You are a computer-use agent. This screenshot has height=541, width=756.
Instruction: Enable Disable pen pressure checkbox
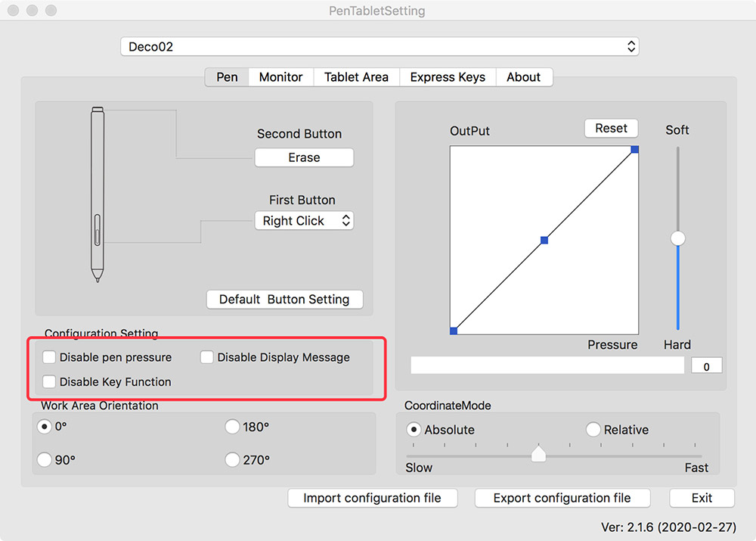[49, 357]
